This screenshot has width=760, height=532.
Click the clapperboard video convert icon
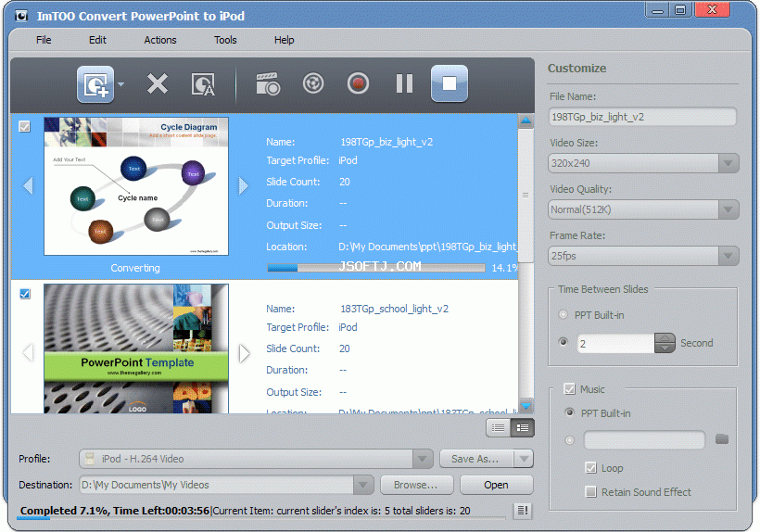click(268, 83)
